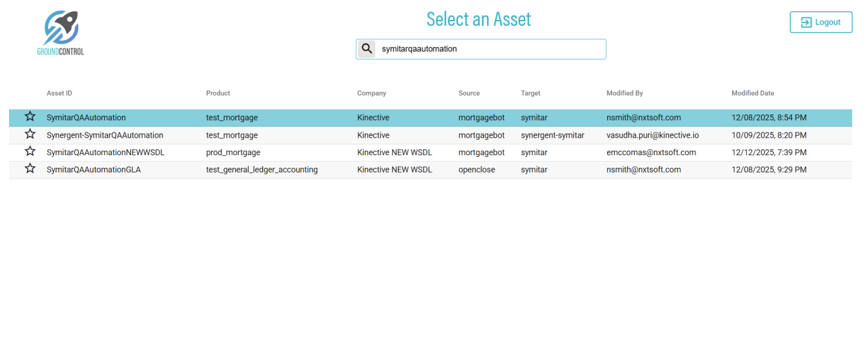This screenshot has height=362, width=868.
Task: Choose the SymitarQAAutomationGLA asset
Action: click(94, 170)
